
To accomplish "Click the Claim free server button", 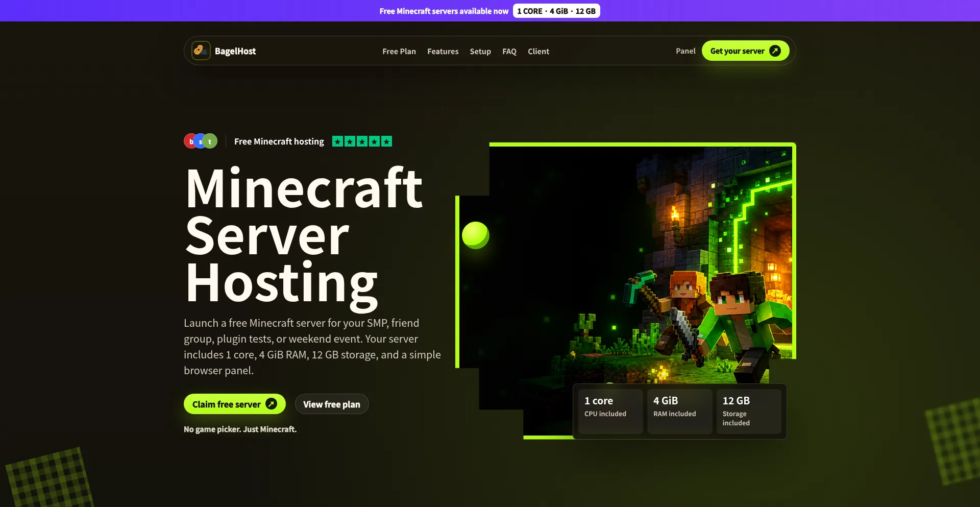I will click(x=235, y=404).
